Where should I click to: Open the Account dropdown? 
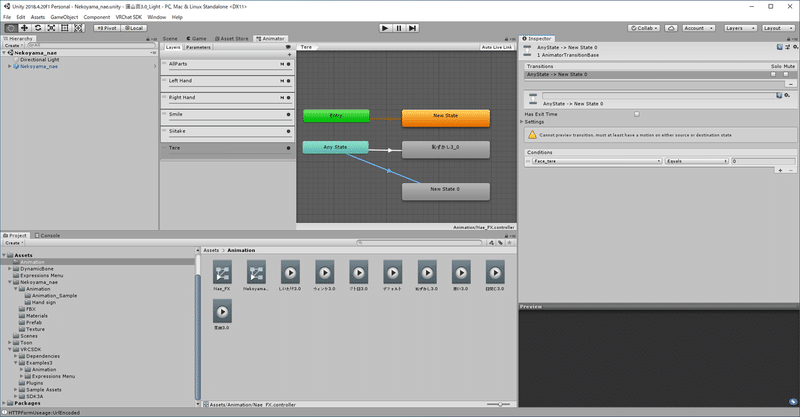[x=698, y=28]
